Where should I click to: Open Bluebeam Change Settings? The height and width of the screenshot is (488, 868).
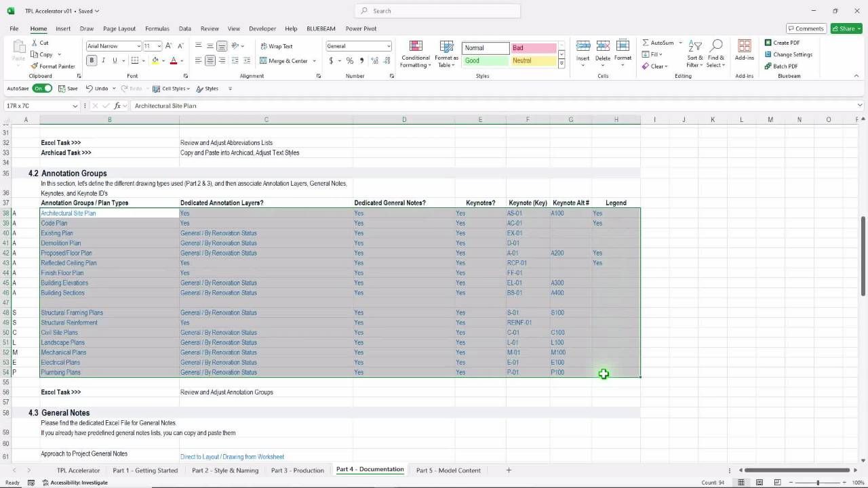click(788, 54)
